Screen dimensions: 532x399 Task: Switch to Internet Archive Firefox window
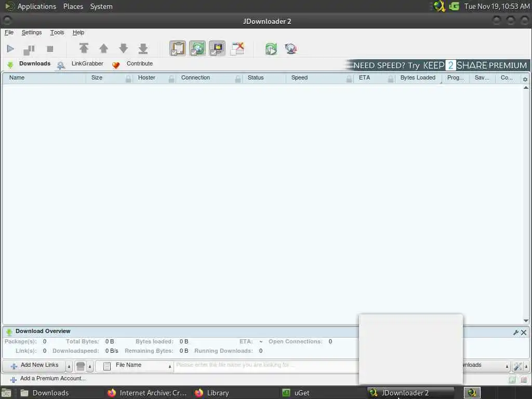tap(147, 393)
